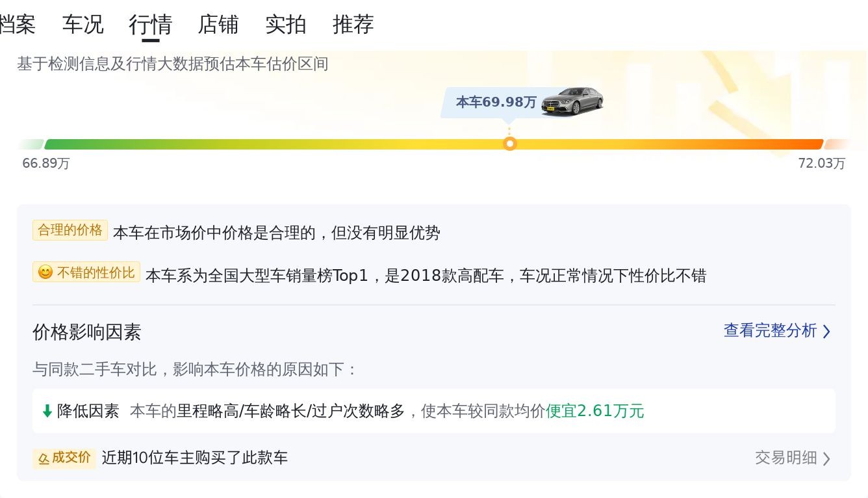
Task: Click the orange price marker on the bar
Action: point(510,144)
